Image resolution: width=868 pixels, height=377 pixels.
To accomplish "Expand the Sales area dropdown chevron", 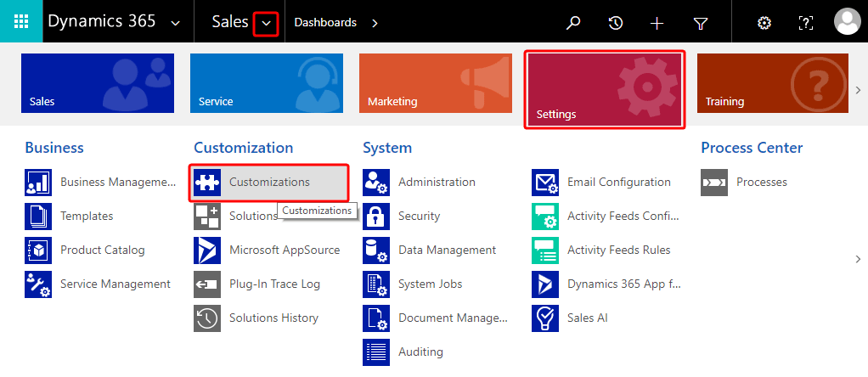I will (x=267, y=23).
